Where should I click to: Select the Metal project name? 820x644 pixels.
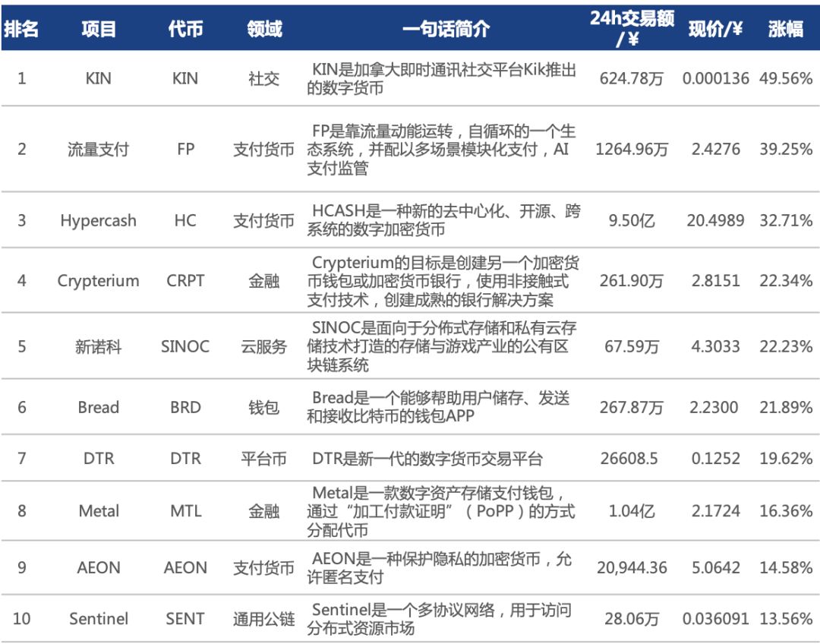98,510
